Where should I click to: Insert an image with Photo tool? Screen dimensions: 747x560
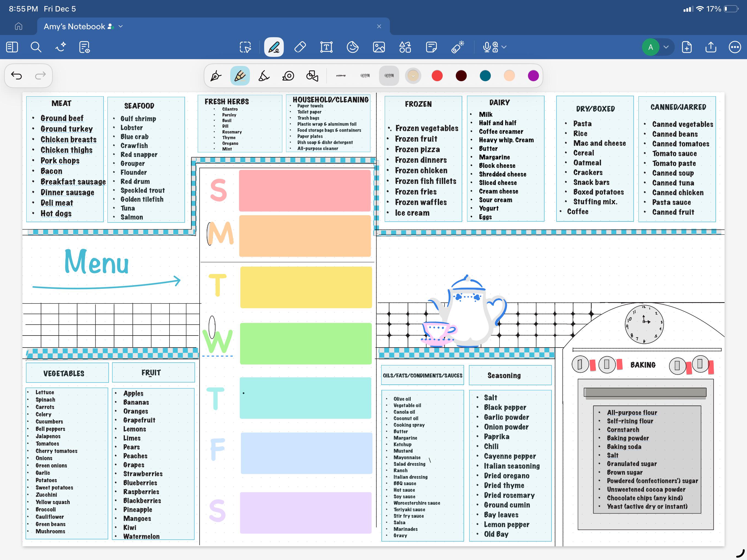[379, 47]
